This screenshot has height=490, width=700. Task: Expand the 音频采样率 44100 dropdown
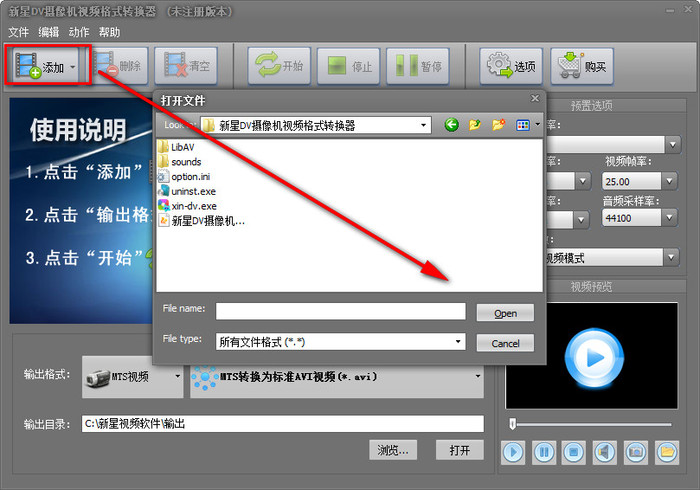669,218
